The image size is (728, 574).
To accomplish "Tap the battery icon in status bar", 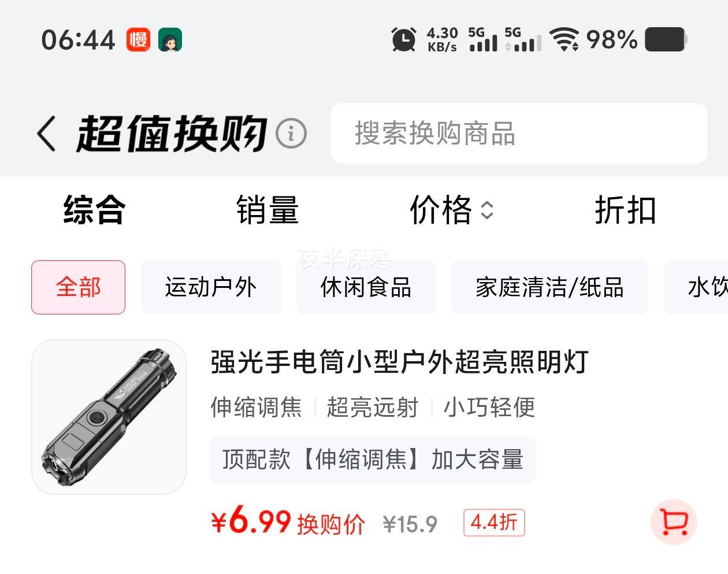I will [666, 39].
